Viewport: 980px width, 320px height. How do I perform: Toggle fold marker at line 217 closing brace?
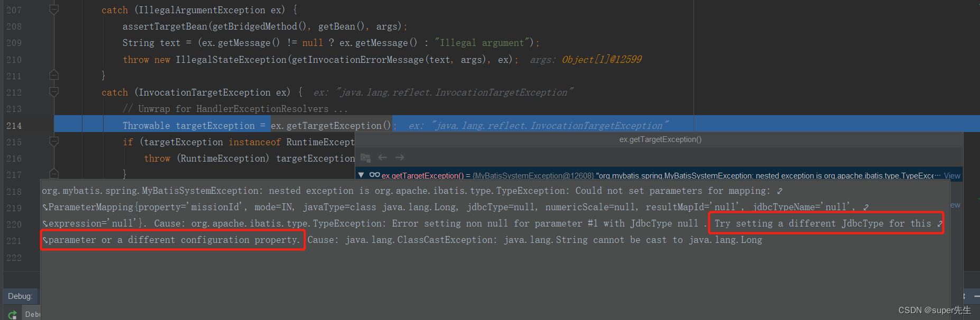point(54,173)
